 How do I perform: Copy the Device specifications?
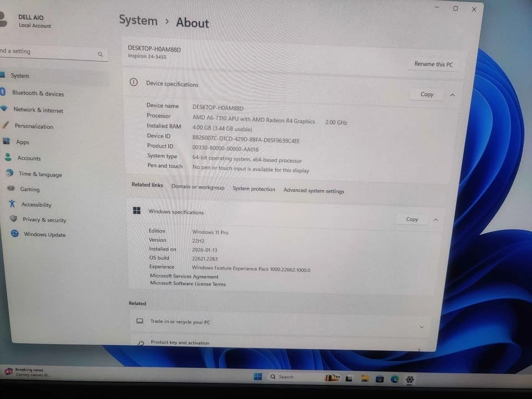pos(427,94)
